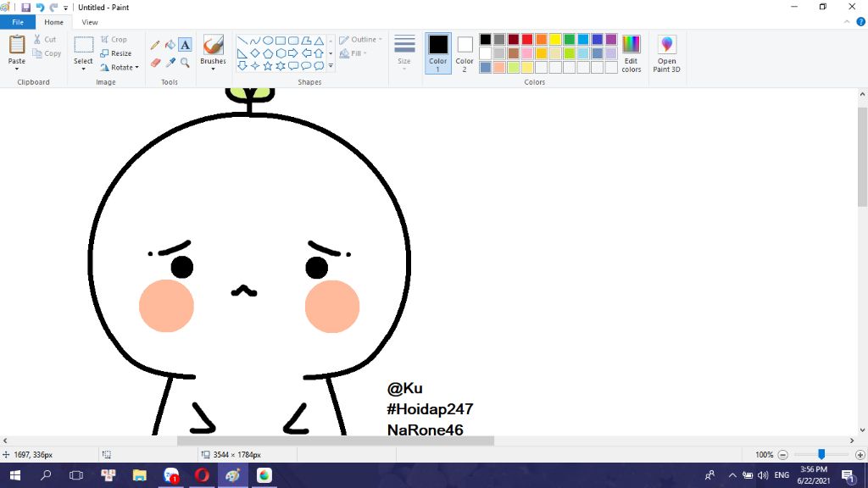868x488 pixels.
Task: Click the ENG language indicator
Action: pyautogui.click(x=782, y=475)
